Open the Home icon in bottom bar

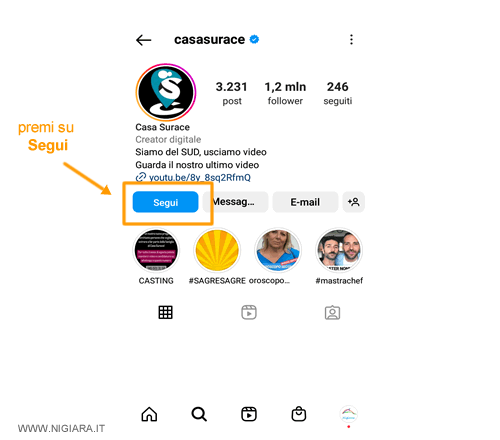click(x=149, y=414)
